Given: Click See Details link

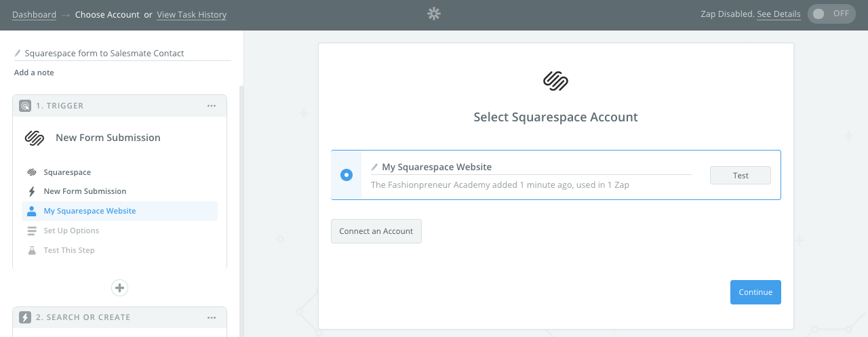Looking at the screenshot, I should click(x=778, y=14).
